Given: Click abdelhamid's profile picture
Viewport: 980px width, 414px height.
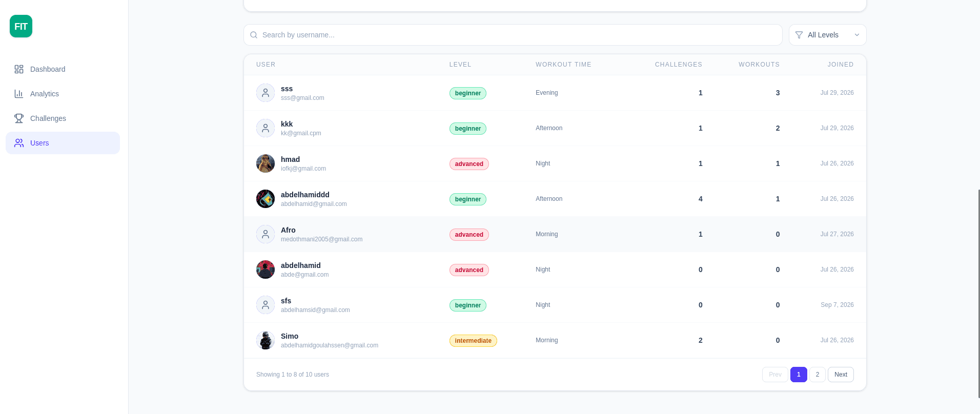Looking at the screenshot, I should click(266, 270).
